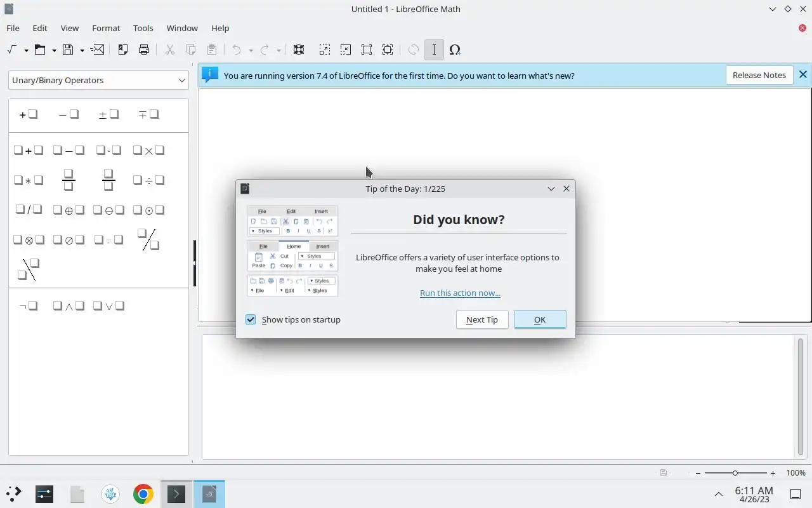Insert the tensor product ⊗ element
Screen dimensions: 812x508
(29, 240)
